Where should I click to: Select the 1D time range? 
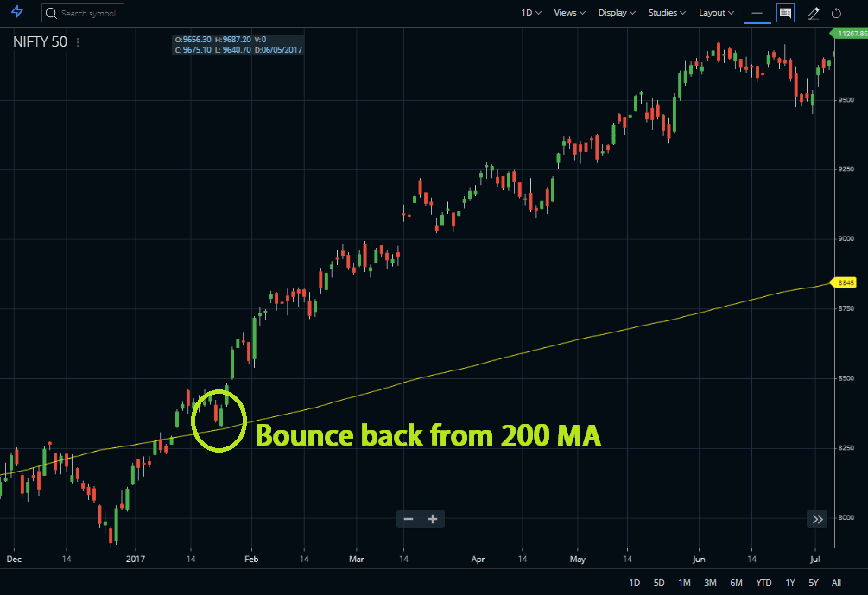(635, 582)
